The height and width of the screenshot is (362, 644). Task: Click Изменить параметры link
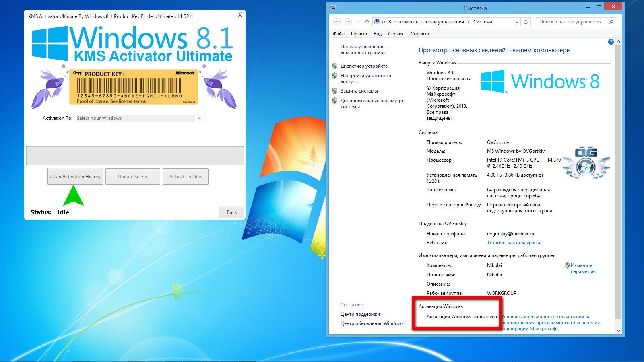583,268
